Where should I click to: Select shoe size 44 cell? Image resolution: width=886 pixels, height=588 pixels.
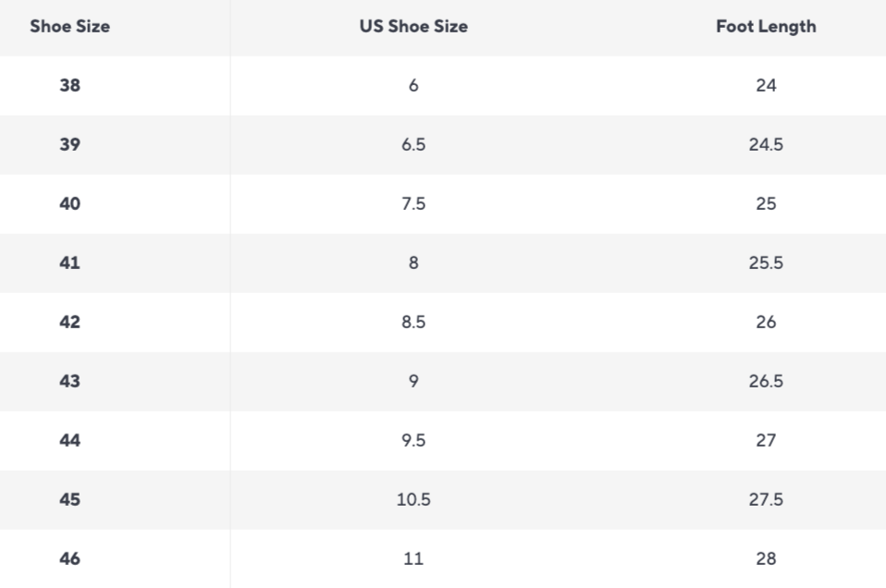tap(69, 441)
